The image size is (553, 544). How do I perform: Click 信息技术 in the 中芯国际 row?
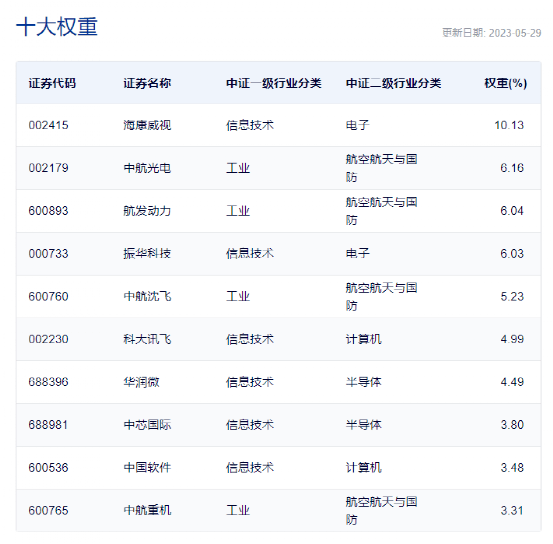(x=250, y=425)
